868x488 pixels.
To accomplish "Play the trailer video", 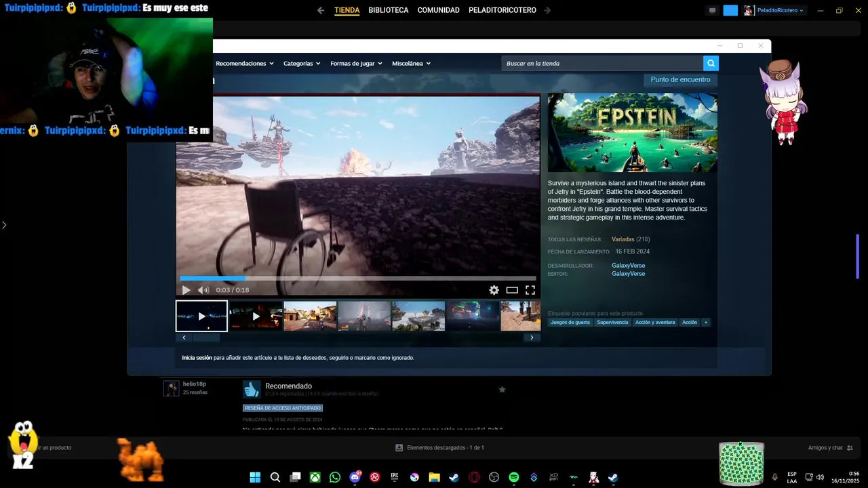I will (186, 290).
